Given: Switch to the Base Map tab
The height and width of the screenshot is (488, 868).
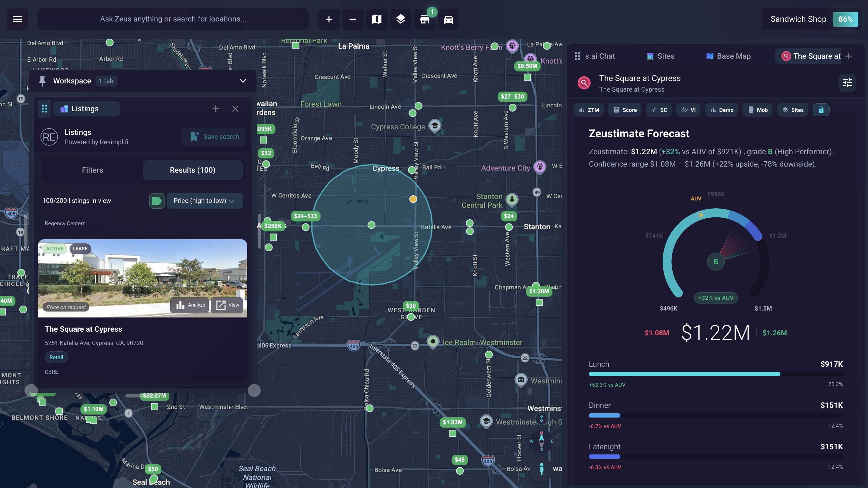Looking at the screenshot, I should point(729,56).
